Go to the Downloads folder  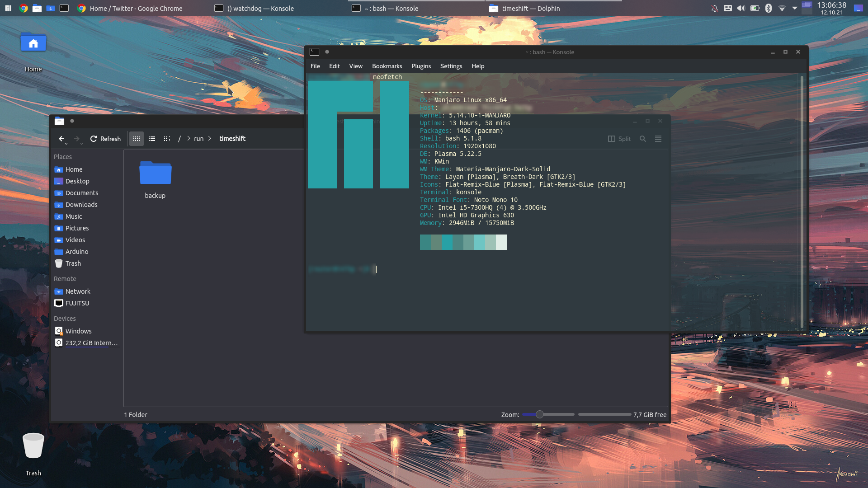pyautogui.click(x=80, y=205)
